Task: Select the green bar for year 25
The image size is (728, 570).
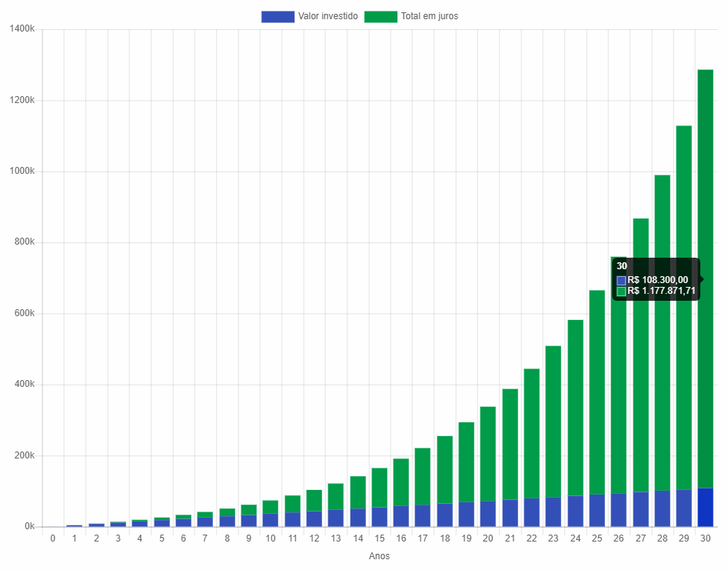Action: [x=597, y=392]
